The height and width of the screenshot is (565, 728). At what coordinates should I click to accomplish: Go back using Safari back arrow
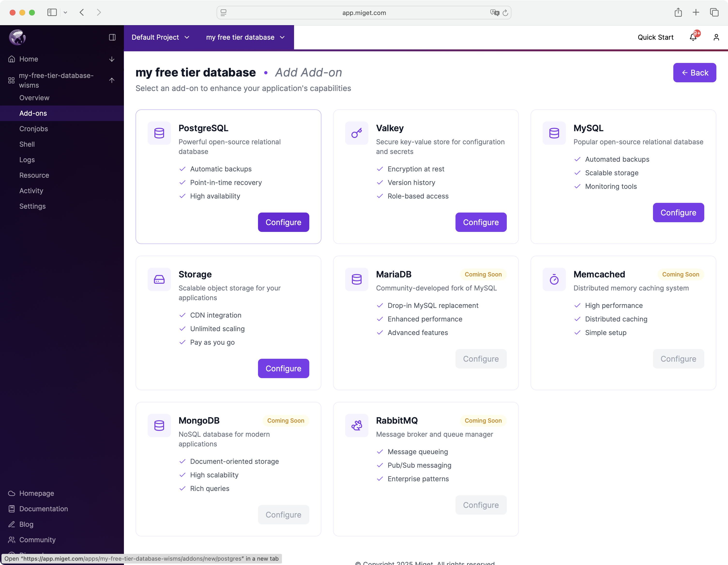click(x=82, y=13)
